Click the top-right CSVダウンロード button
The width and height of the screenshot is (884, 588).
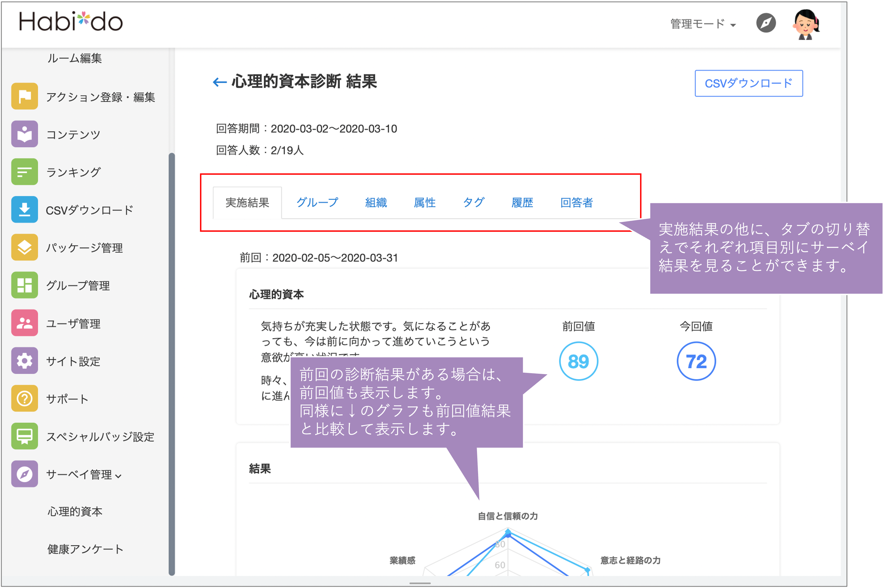point(748,83)
